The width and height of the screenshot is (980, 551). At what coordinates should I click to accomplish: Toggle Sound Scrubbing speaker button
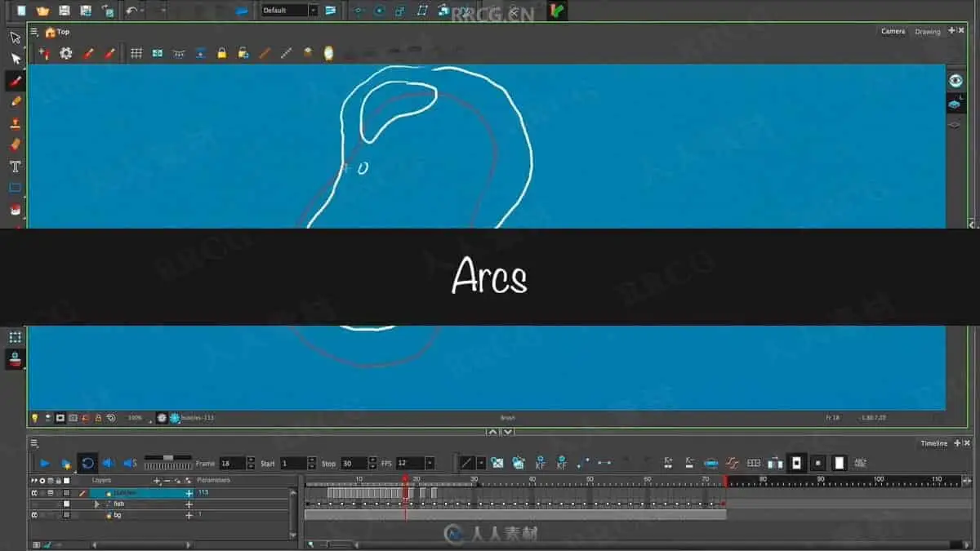(130, 463)
